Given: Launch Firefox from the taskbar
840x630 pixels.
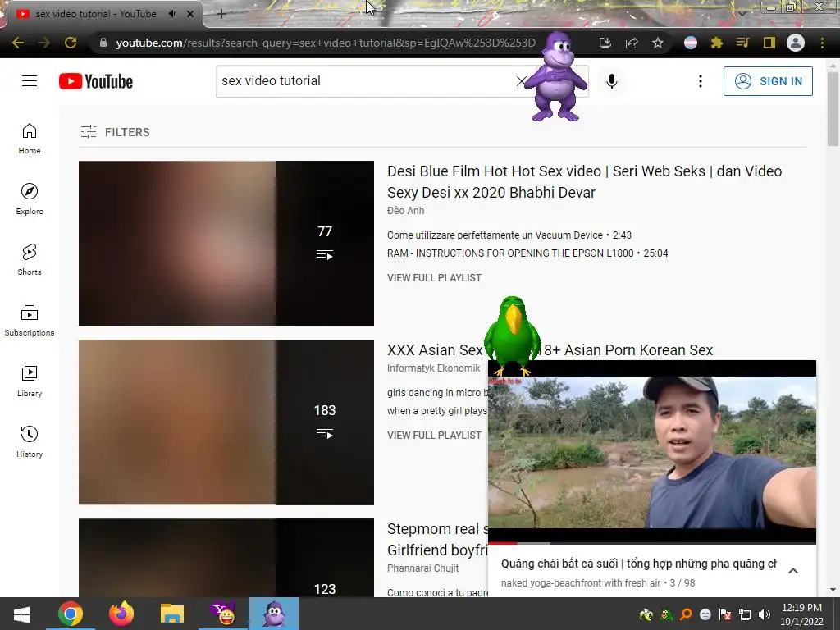Looking at the screenshot, I should click(121, 614).
